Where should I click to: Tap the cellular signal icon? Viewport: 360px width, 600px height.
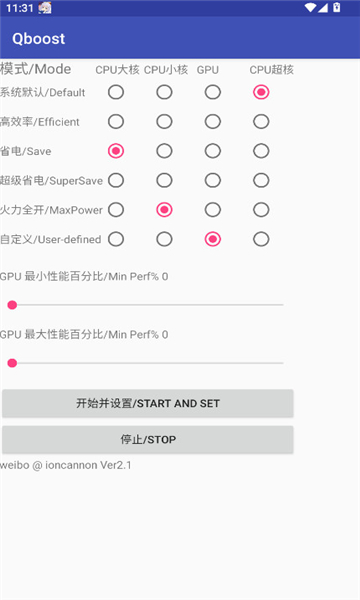[323, 7]
